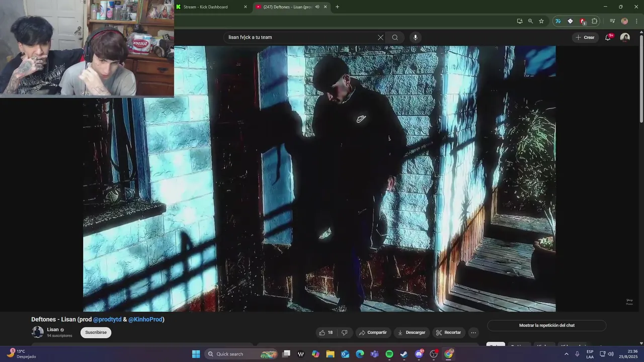This screenshot has height=362, width=644.
Task: Open the network status tray icon
Action: pos(602,354)
